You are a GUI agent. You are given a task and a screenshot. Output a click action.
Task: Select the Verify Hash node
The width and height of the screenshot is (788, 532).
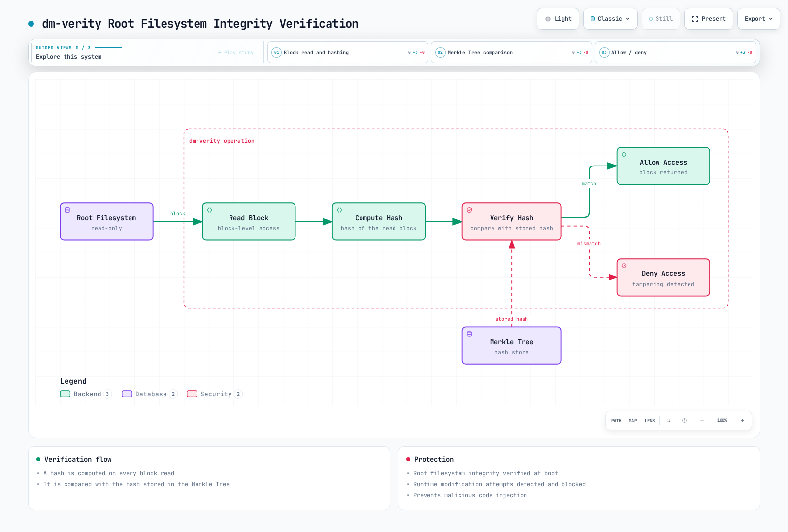(512, 222)
